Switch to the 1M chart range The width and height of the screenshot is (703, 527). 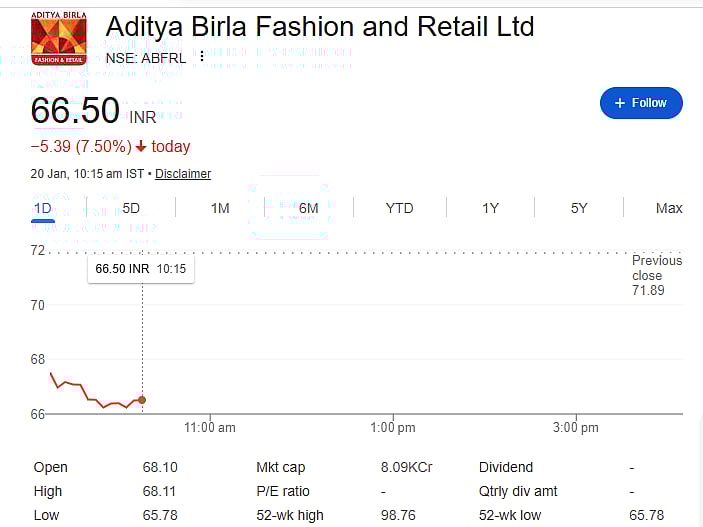point(220,208)
